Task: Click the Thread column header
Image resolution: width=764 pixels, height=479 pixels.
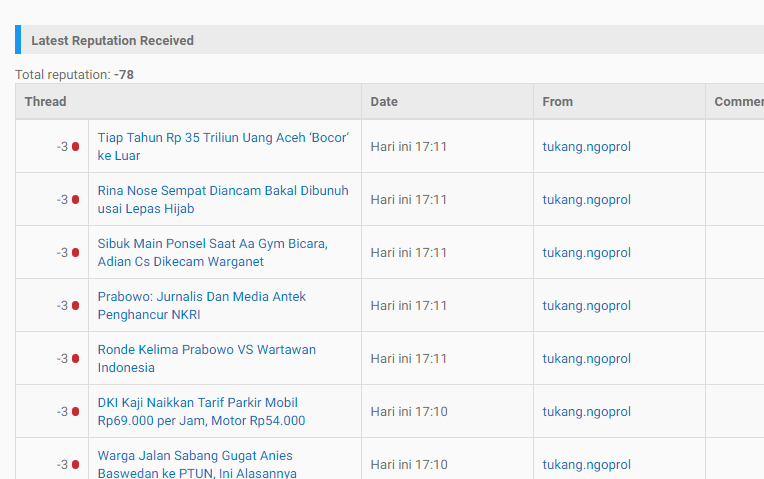Action: pos(45,102)
